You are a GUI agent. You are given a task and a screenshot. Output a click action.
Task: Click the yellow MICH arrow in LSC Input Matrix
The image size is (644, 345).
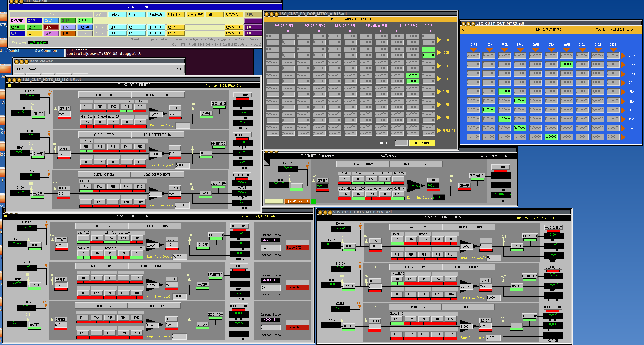pyautogui.click(x=439, y=53)
